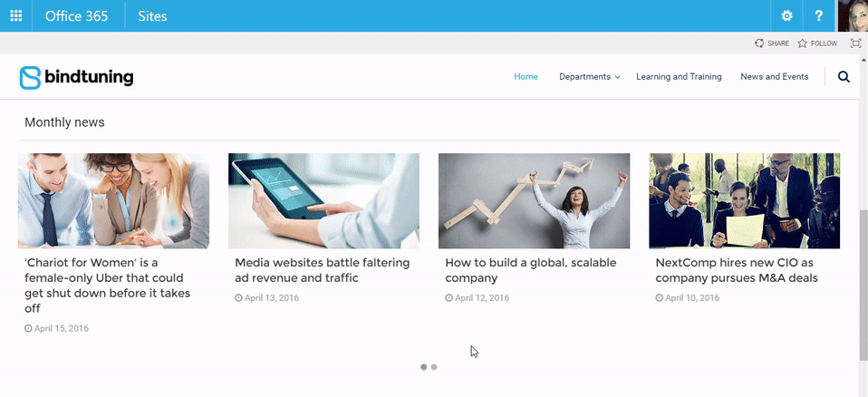Open the 'Chariot for Women' article
Image resolution: width=868 pixels, height=397 pixels.
tap(108, 286)
